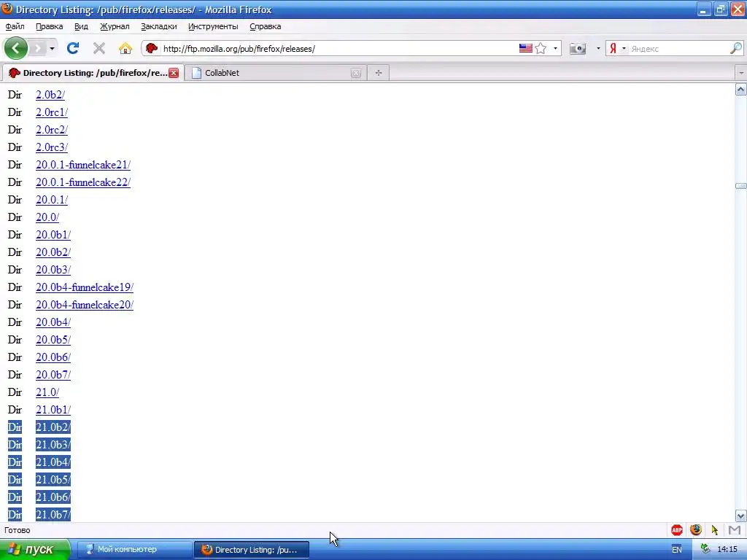Open the 20.0b4-funnelcake19/ link

85,287
